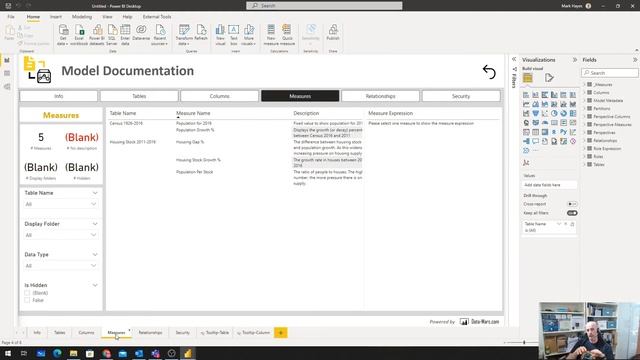Click the title bar Search field
640x360 pixels.
point(324,6)
